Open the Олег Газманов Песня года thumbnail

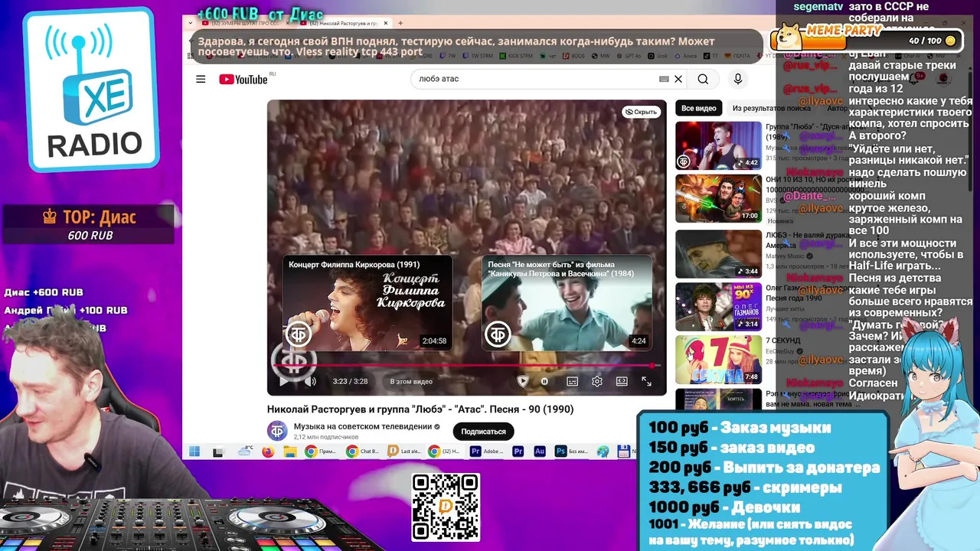[718, 307]
